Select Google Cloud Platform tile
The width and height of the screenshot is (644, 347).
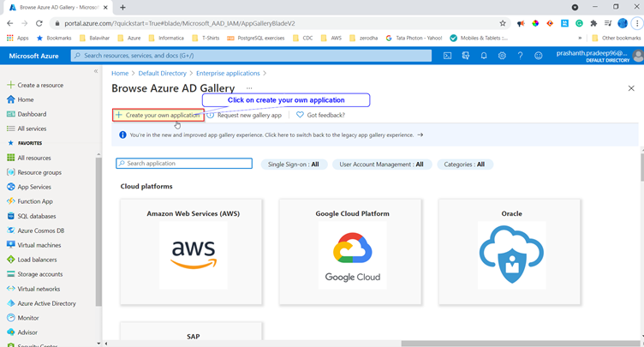point(350,252)
